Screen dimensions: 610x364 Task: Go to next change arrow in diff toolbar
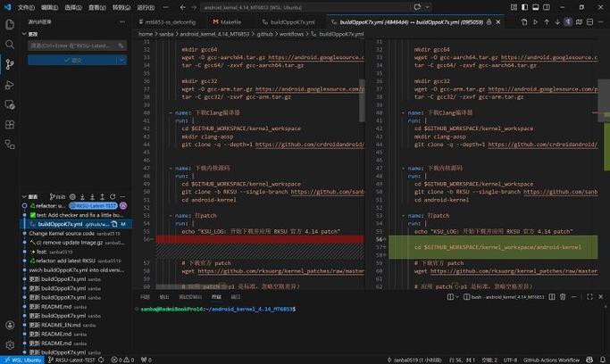[x=557, y=22]
